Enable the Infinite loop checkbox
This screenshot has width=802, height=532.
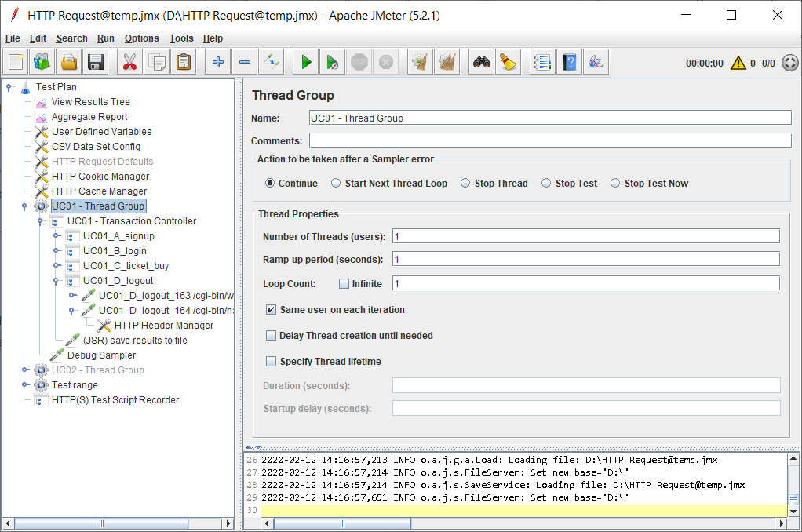pos(344,283)
